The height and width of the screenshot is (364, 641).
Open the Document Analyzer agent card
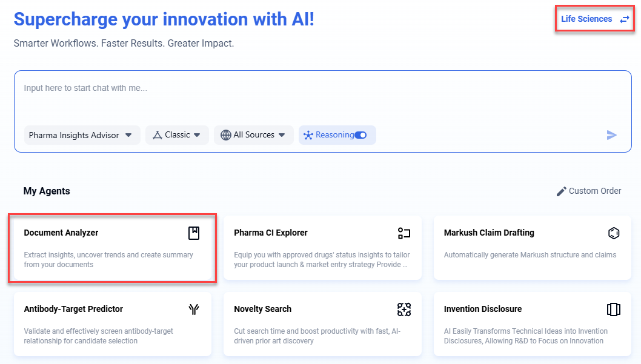[x=112, y=248]
